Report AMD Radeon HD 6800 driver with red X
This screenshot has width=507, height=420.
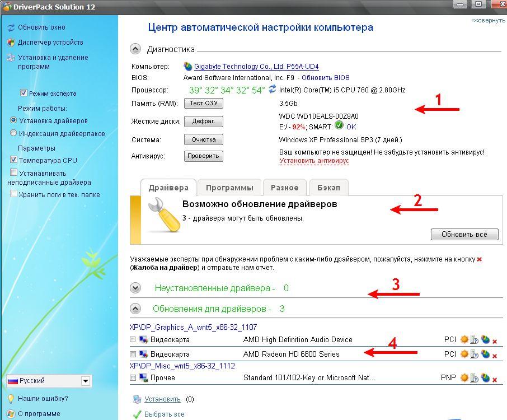tap(494, 356)
